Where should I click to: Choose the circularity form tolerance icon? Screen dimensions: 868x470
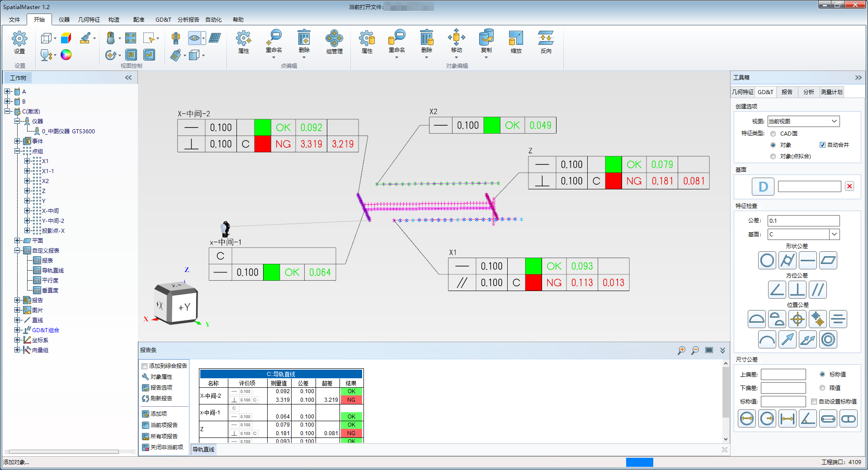point(767,261)
